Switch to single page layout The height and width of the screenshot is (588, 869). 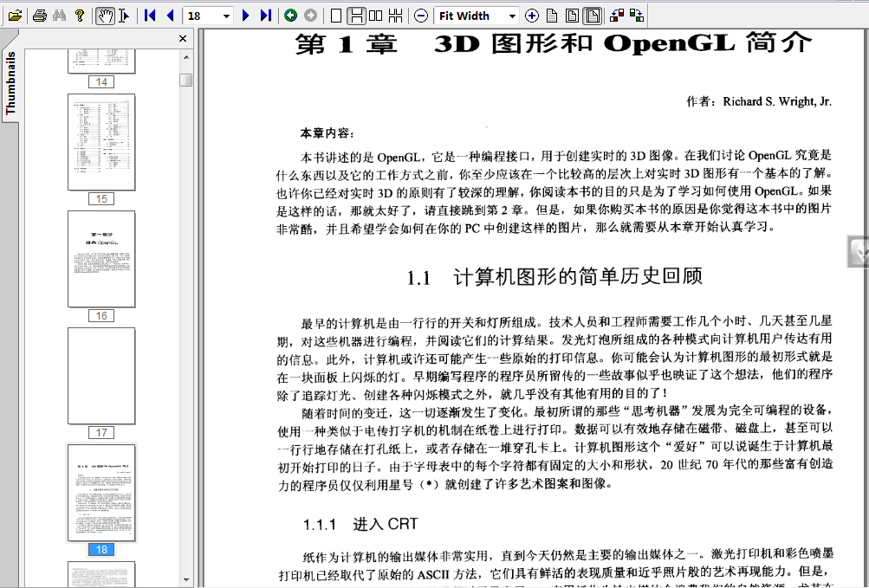(336, 16)
